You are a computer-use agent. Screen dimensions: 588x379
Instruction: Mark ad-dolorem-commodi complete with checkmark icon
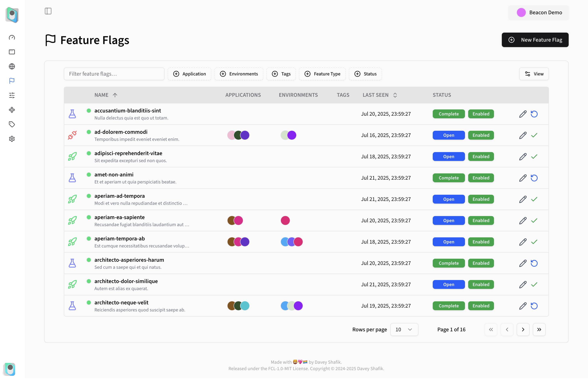pos(534,135)
